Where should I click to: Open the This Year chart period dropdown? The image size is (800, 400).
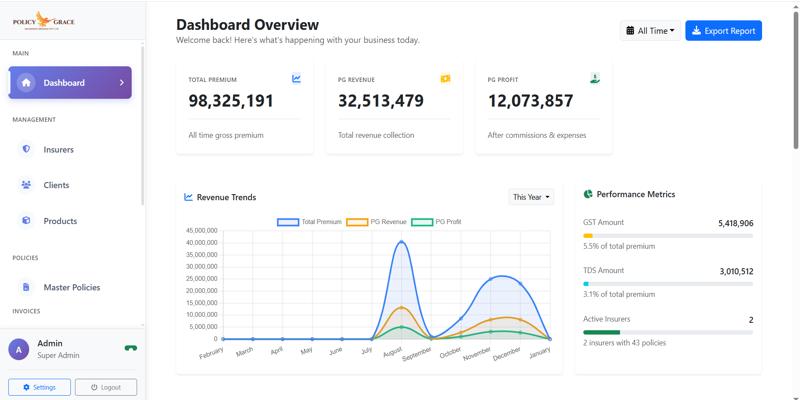tap(531, 197)
